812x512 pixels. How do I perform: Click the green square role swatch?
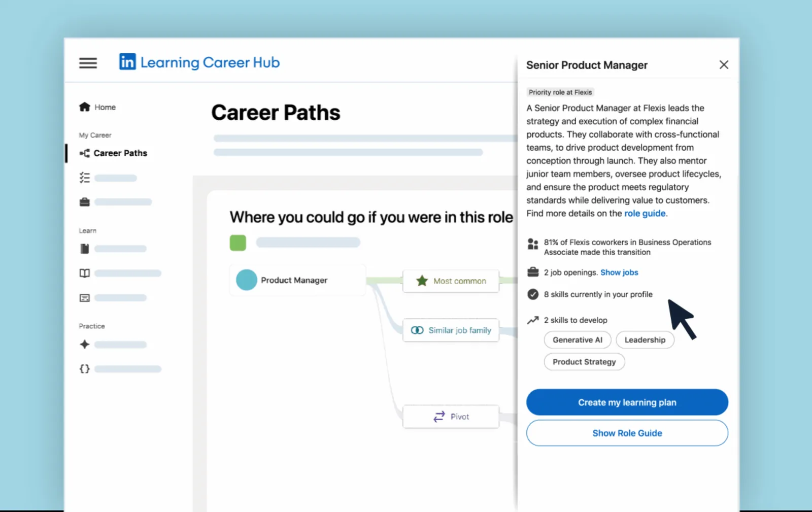(238, 243)
